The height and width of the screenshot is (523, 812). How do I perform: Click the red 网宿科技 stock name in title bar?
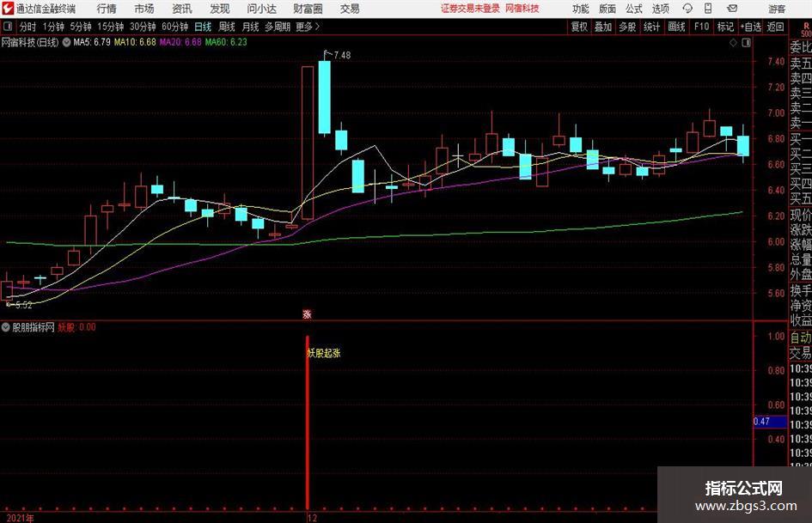coord(522,9)
